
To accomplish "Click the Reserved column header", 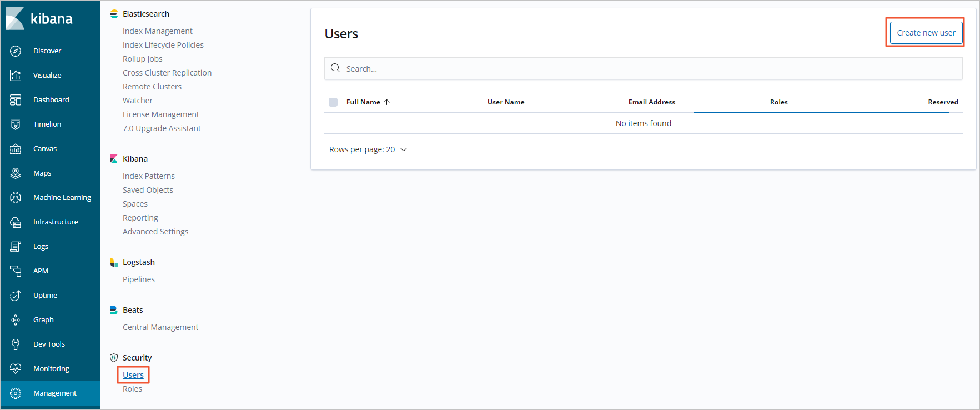I will pyautogui.click(x=943, y=102).
